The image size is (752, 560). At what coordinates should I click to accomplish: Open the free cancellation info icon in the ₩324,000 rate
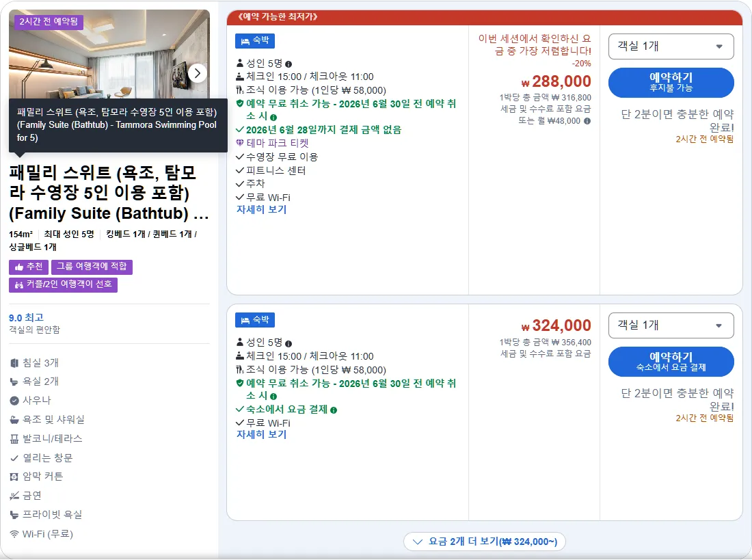pyautogui.click(x=273, y=397)
